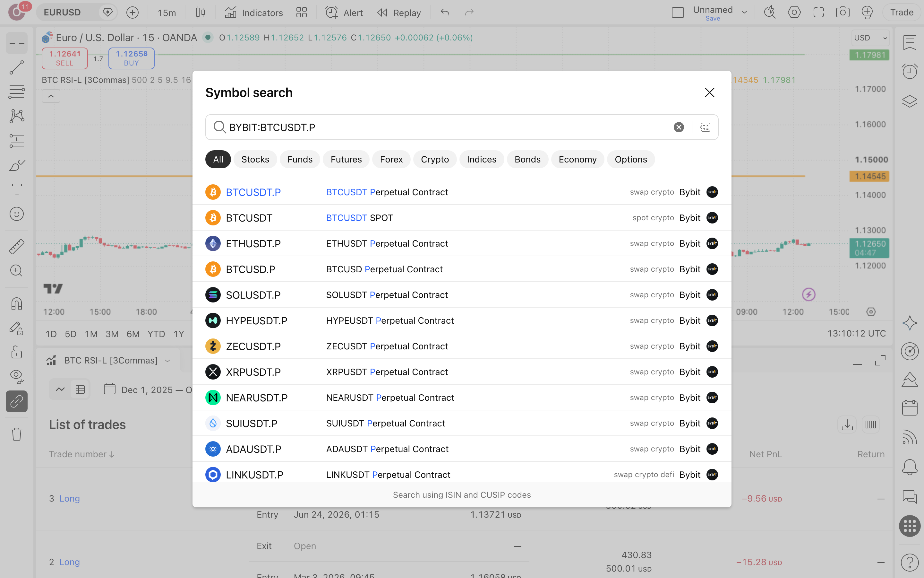The width and height of the screenshot is (924, 578).
Task: Toggle magnet mode
Action: coord(16,303)
